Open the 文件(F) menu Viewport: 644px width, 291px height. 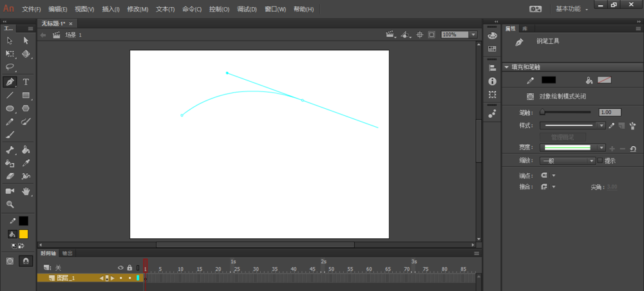pyautogui.click(x=32, y=9)
